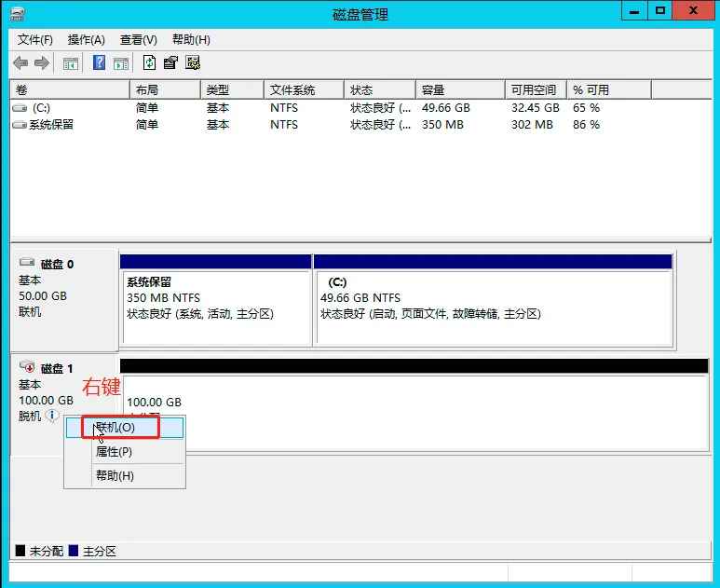Click the show/hide action pane icon

(x=121, y=63)
